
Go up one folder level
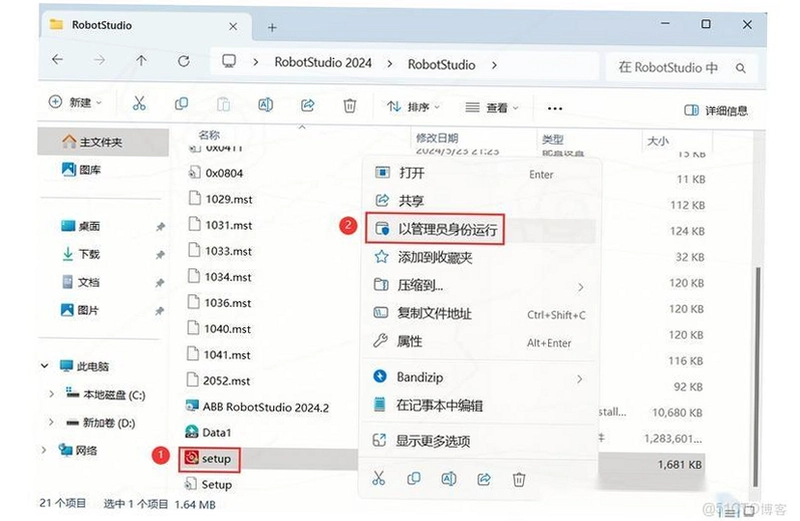pyautogui.click(x=141, y=61)
